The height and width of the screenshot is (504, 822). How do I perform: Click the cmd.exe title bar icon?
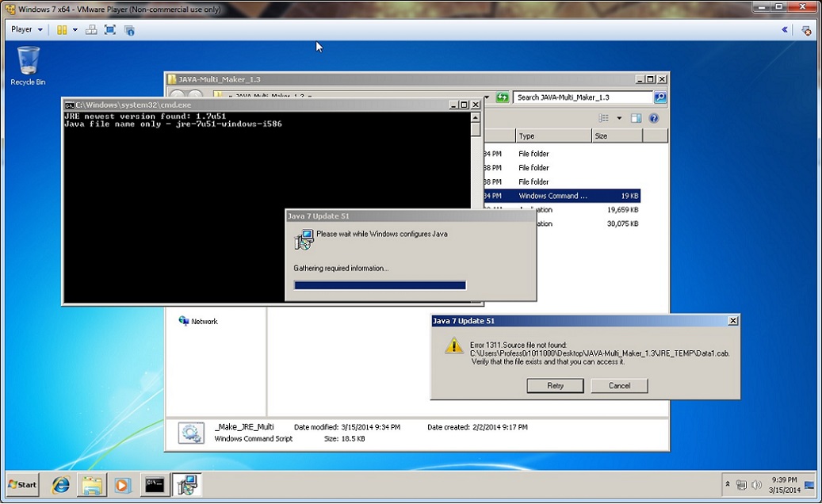[x=69, y=105]
